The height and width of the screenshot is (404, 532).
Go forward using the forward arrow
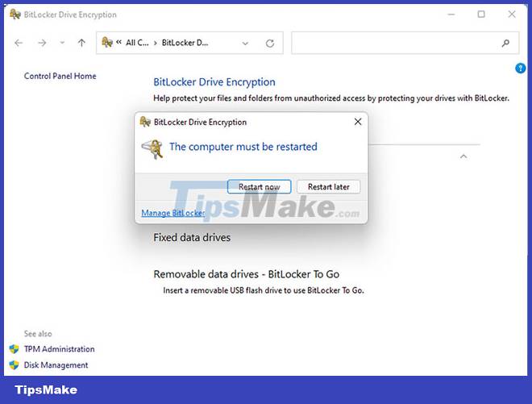pos(42,43)
